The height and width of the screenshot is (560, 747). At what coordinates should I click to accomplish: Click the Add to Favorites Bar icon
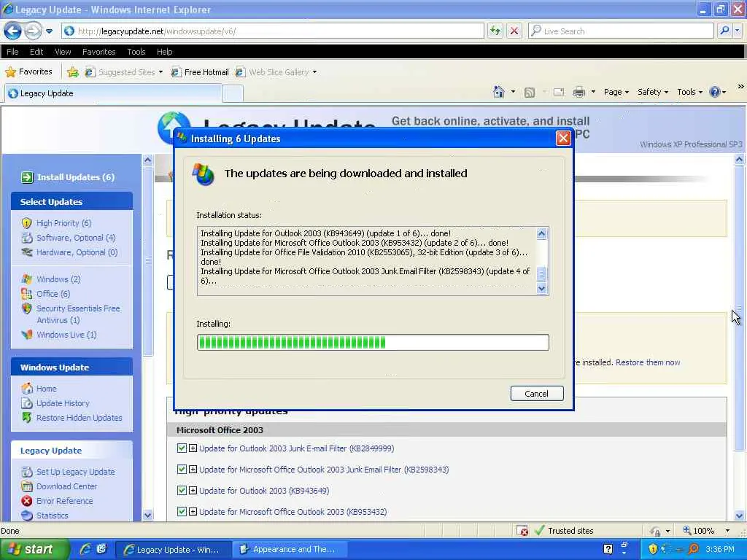[72, 72]
